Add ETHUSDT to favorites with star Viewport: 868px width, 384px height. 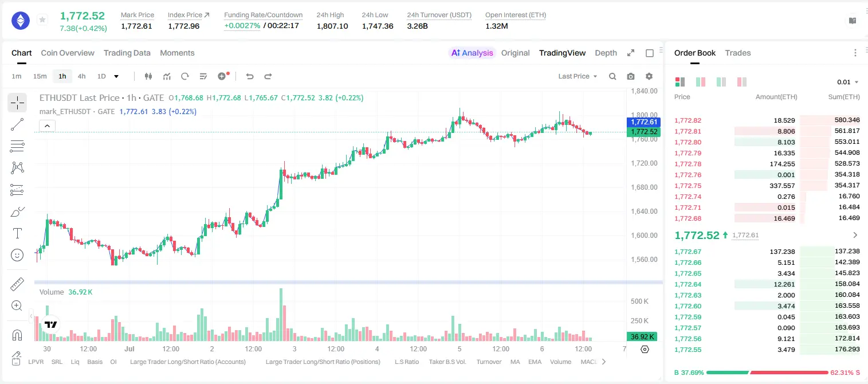point(42,20)
